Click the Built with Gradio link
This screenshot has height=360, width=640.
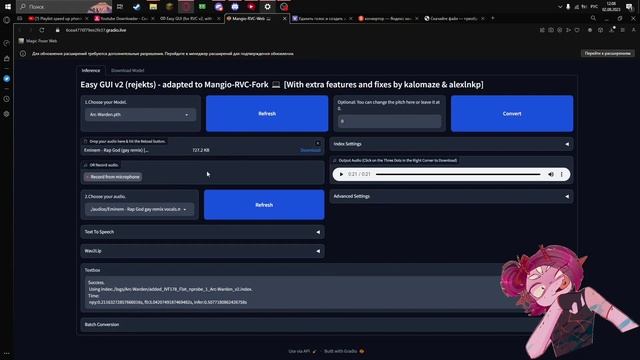tap(344, 351)
